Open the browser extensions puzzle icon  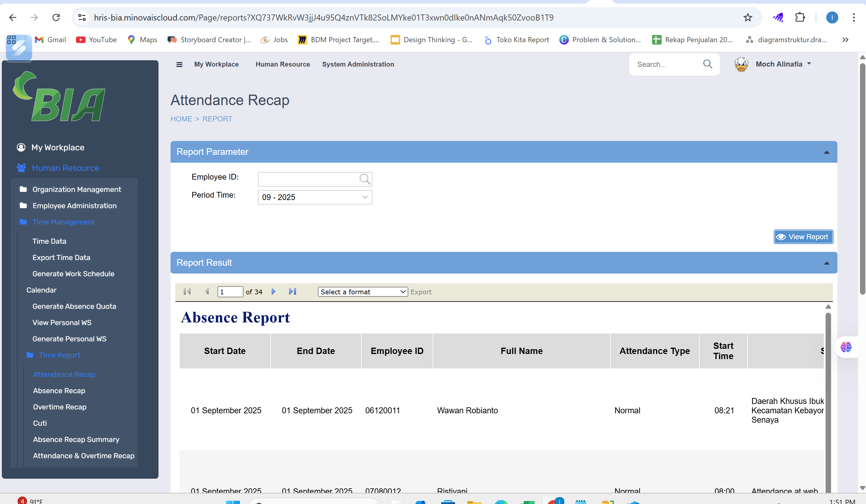800,17
